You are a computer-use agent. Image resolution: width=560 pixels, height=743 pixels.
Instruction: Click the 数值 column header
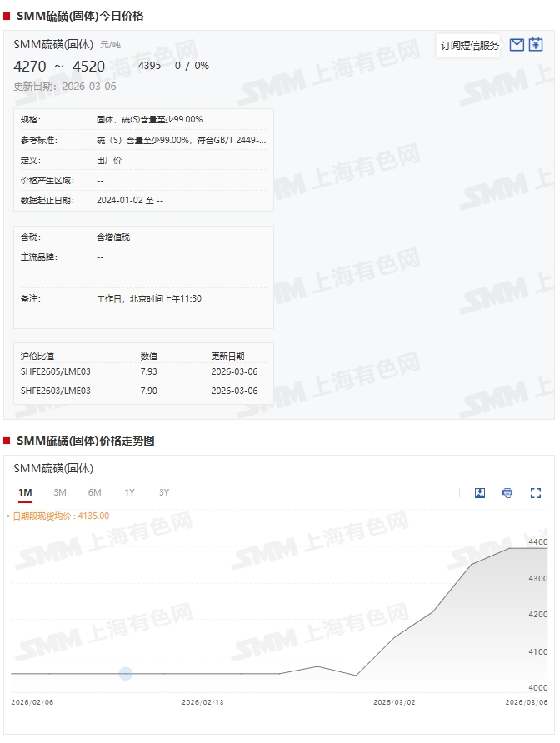click(x=149, y=357)
